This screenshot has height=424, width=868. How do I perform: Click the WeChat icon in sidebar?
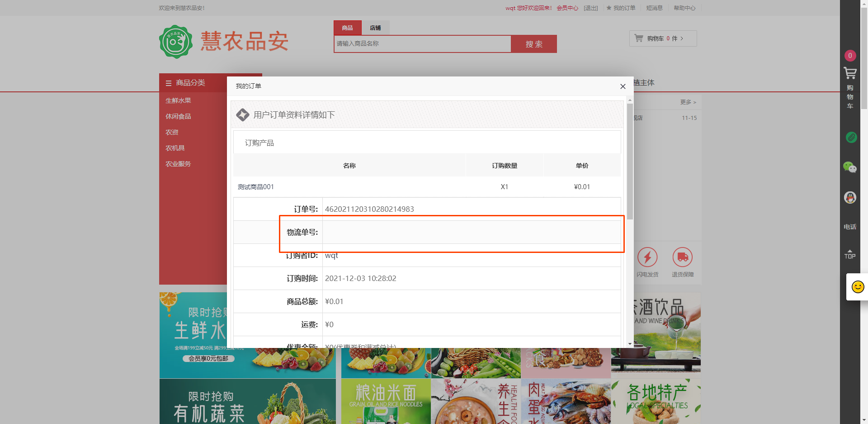tap(850, 167)
